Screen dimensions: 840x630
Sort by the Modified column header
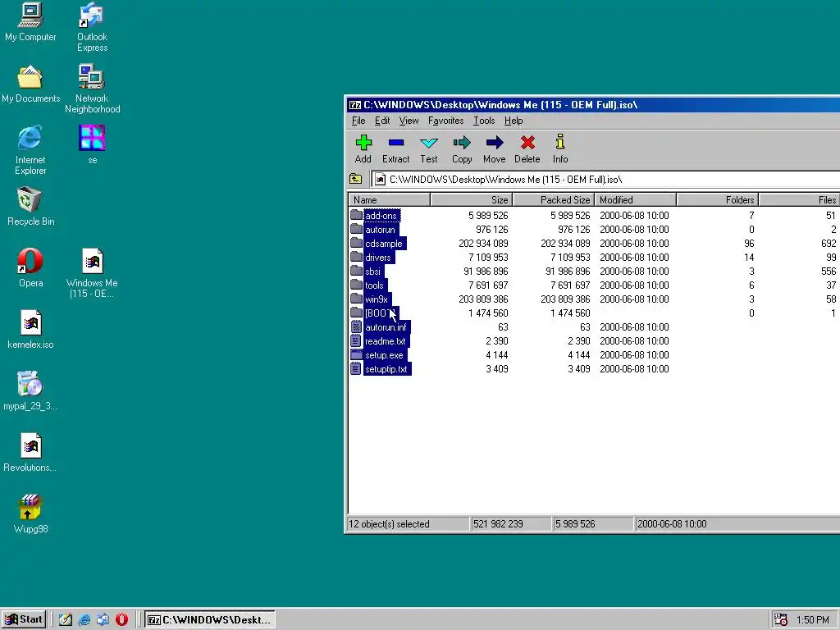[x=636, y=200]
